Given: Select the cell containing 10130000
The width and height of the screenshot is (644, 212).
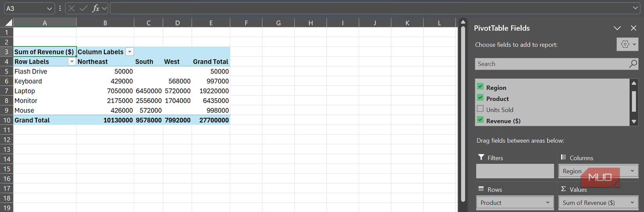Looking at the screenshot, I should (105, 120).
